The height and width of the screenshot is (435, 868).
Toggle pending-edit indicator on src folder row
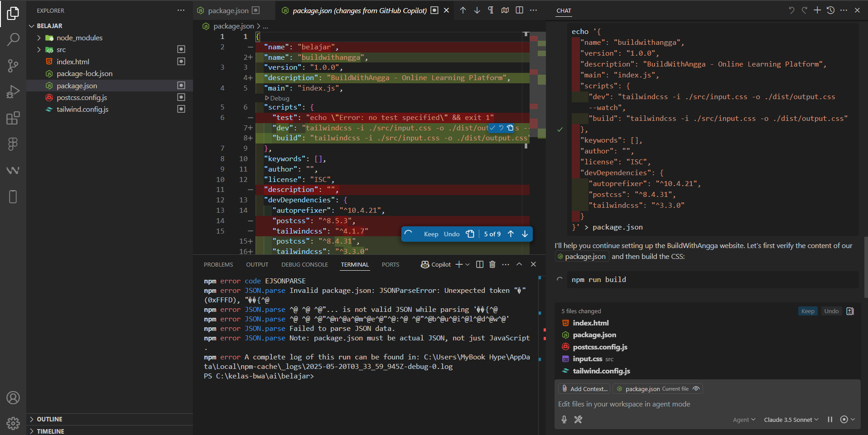coord(181,49)
